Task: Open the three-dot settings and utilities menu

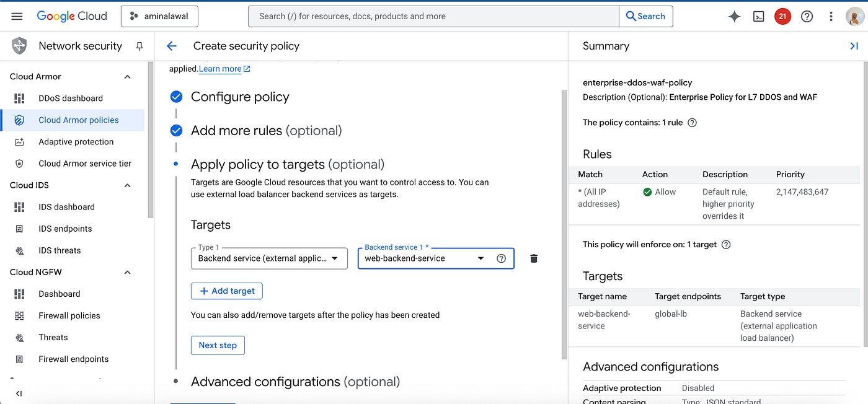Action: (x=831, y=17)
